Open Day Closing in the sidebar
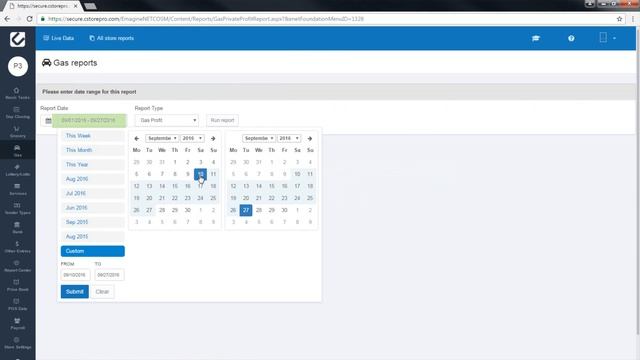This screenshot has width=640, height=360. click(x=17, y=113)
